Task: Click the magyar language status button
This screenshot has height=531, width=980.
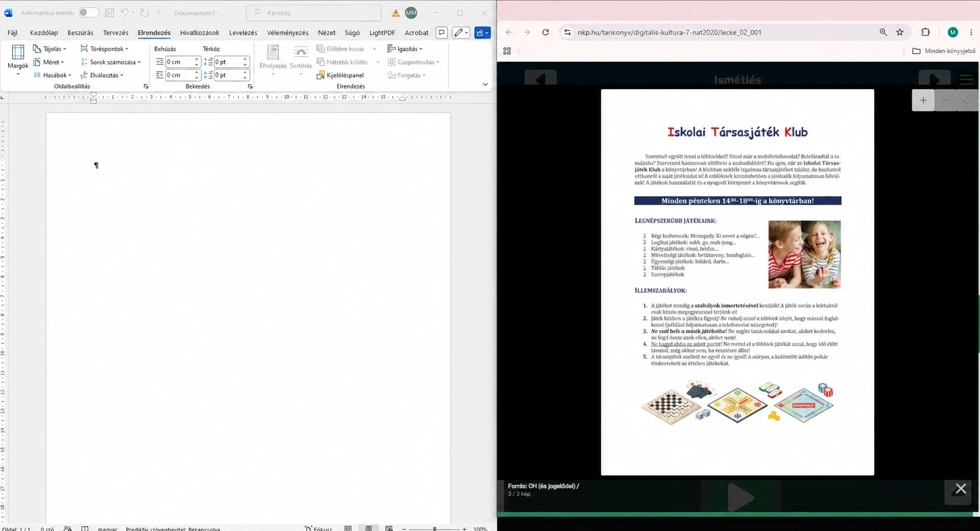Action: click(108, 529)
